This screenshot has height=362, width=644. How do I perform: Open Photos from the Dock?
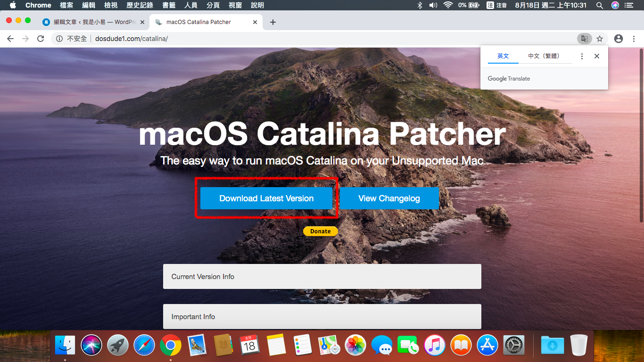pos(355,345)
